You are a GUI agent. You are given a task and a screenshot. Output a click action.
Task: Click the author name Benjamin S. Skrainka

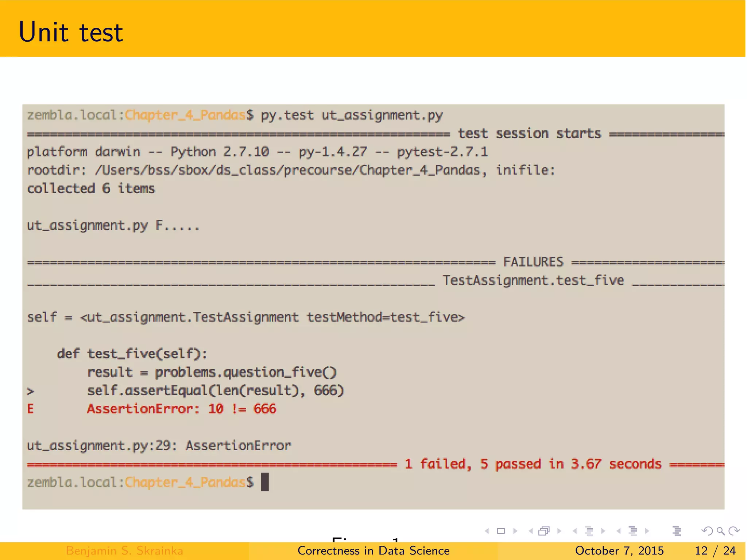(124, 551)
